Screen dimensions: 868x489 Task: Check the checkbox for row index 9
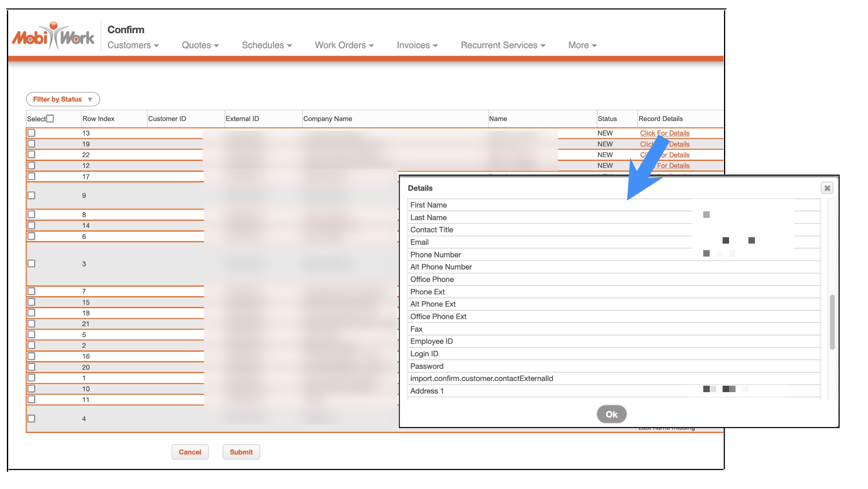[31, 195]
